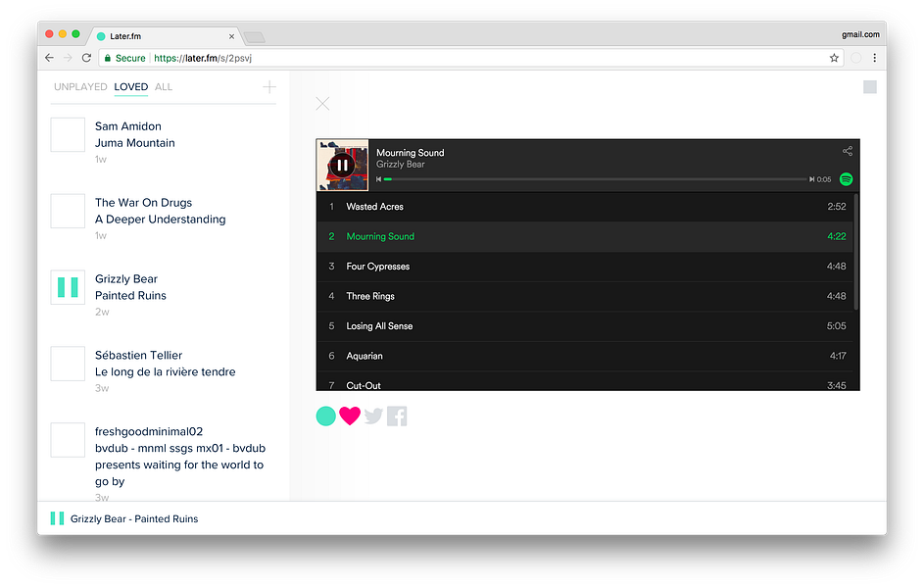Play track Cut-Out
The width and height of the screenshot is (924, 588).
point(586,382)
